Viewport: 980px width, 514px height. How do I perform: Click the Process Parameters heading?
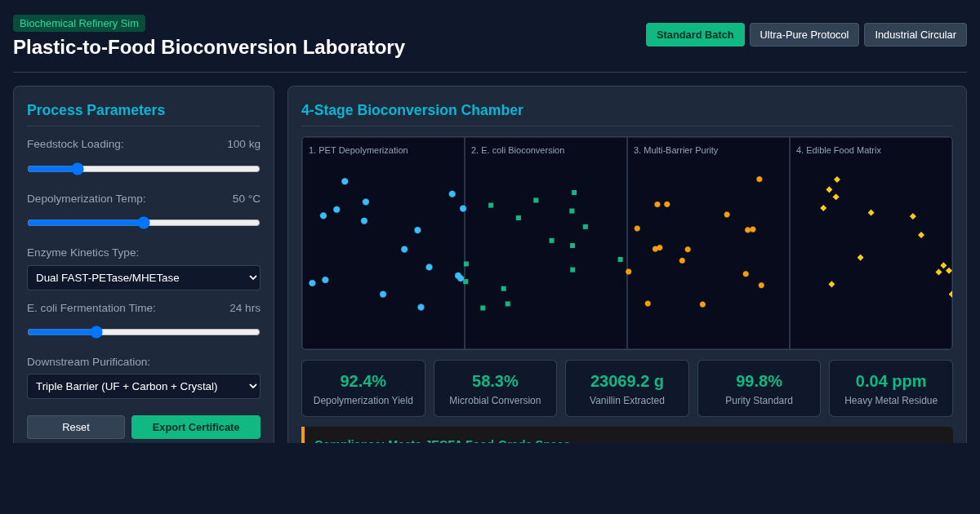96,110
